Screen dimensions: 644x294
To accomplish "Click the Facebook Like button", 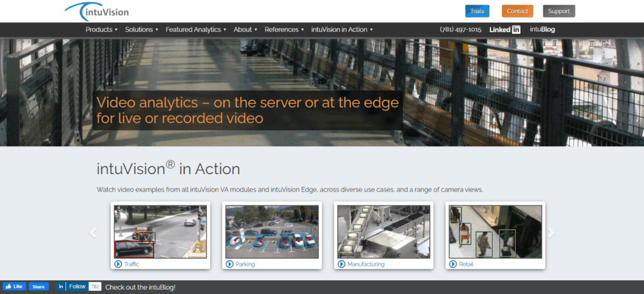I will 14,286.
